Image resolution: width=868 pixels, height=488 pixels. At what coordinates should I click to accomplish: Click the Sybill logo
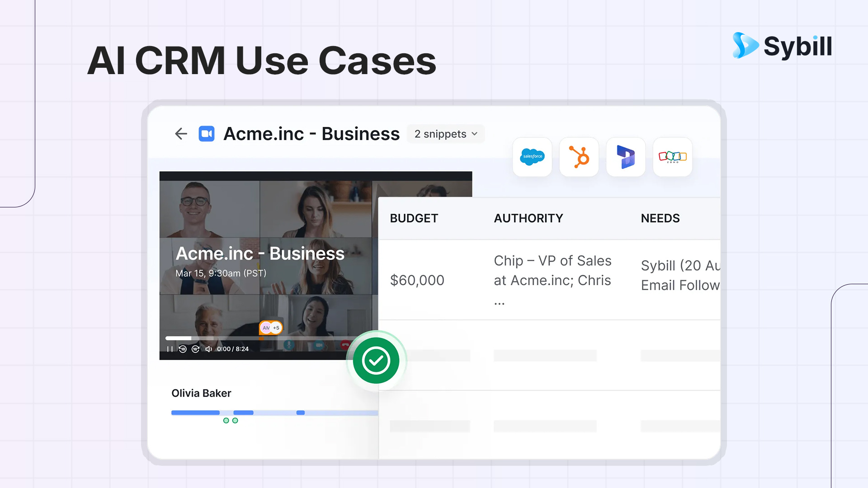pyautogui.click(x=783, y=46)
